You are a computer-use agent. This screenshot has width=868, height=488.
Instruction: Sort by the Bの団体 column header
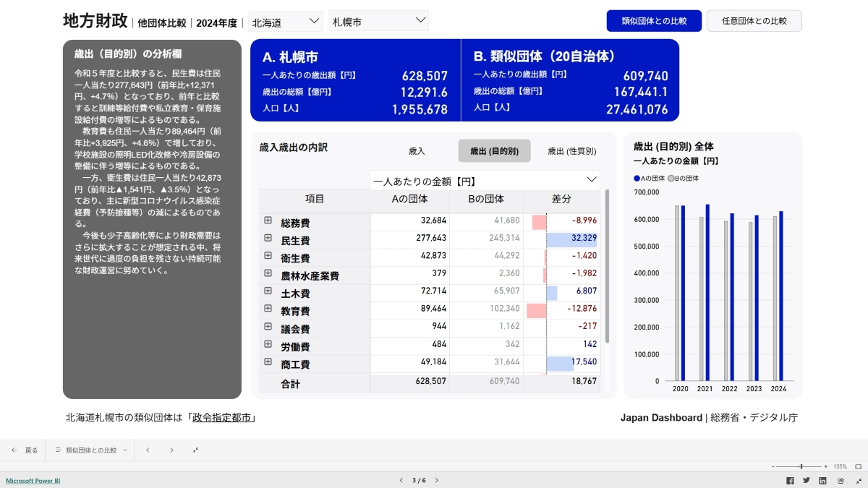[x=486, y=199]
